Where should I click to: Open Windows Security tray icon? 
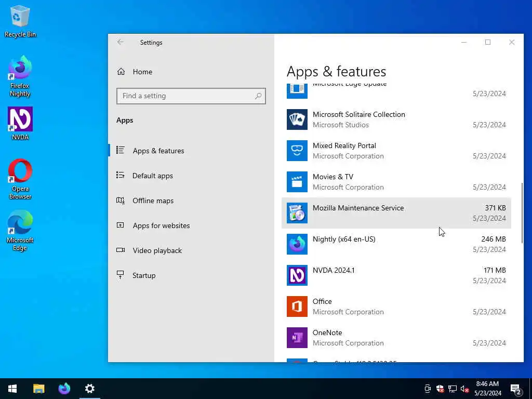[x=440, y=389]
